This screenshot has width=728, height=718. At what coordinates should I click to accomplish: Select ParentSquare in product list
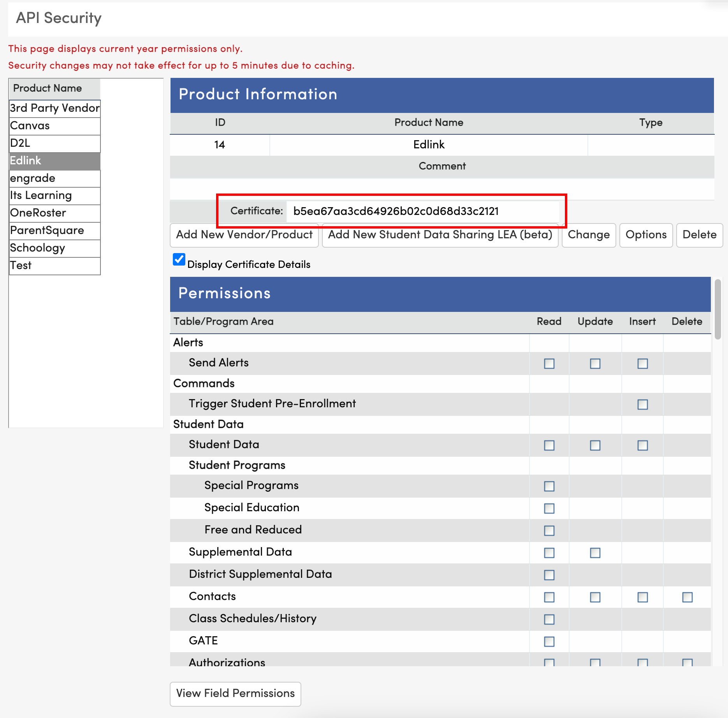click(55, 231)
